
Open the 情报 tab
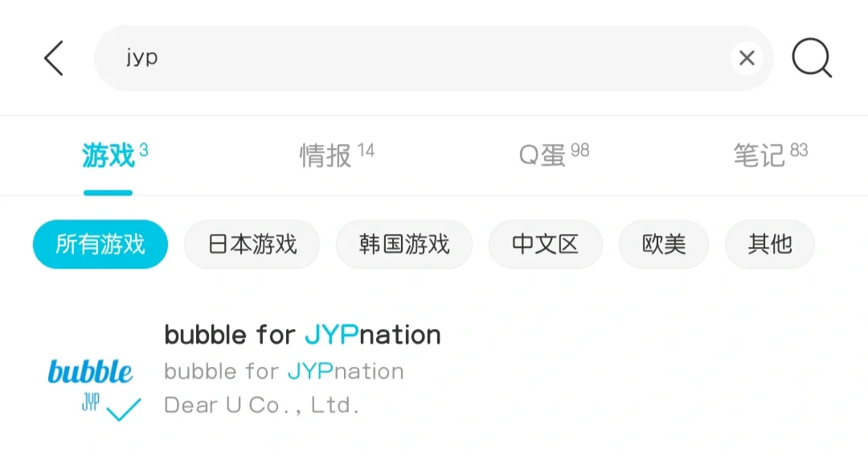(x=326, y=155)
